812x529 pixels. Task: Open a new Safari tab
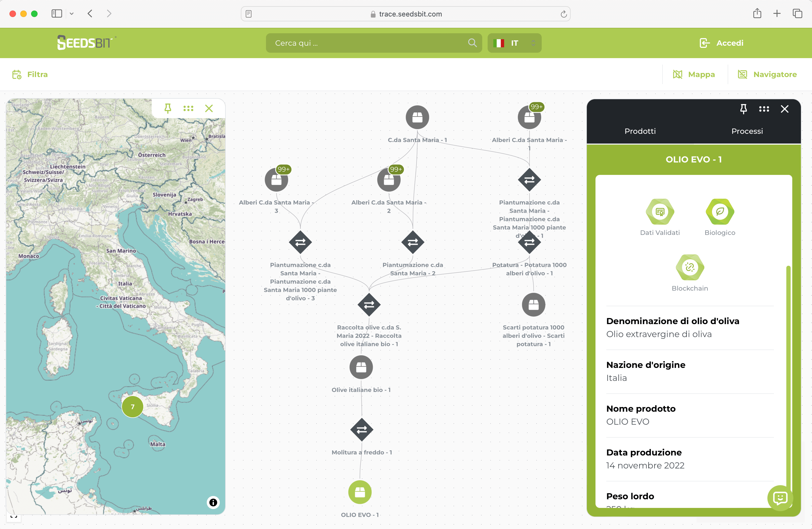pos(777,13)
